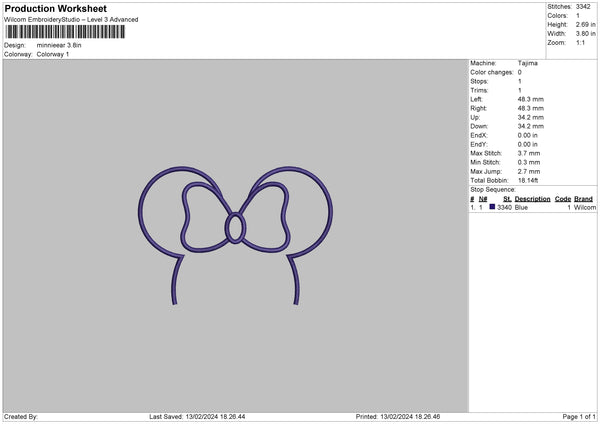Click the "Stop Sequence:" heading
The width and height of the screenshot is (600, 424).
point(493,190)
